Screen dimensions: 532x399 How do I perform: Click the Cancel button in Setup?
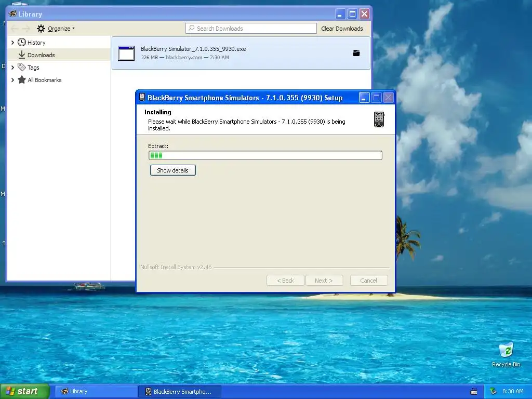369,281
